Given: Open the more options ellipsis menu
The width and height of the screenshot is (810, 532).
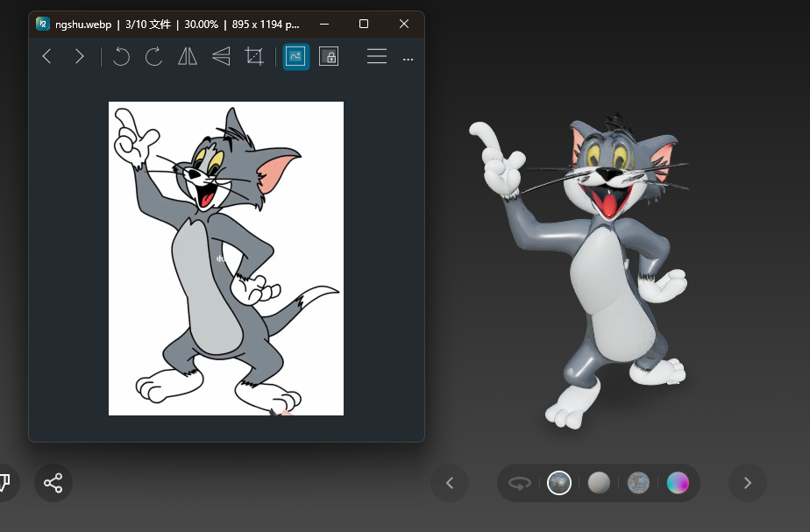Looking at the screenshot, I should coord(409,60).
